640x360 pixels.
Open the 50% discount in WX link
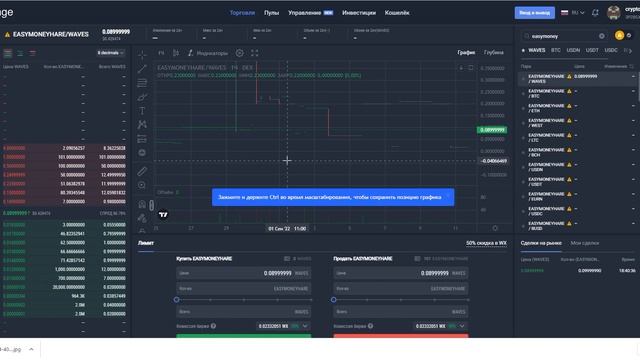point(486,243)
